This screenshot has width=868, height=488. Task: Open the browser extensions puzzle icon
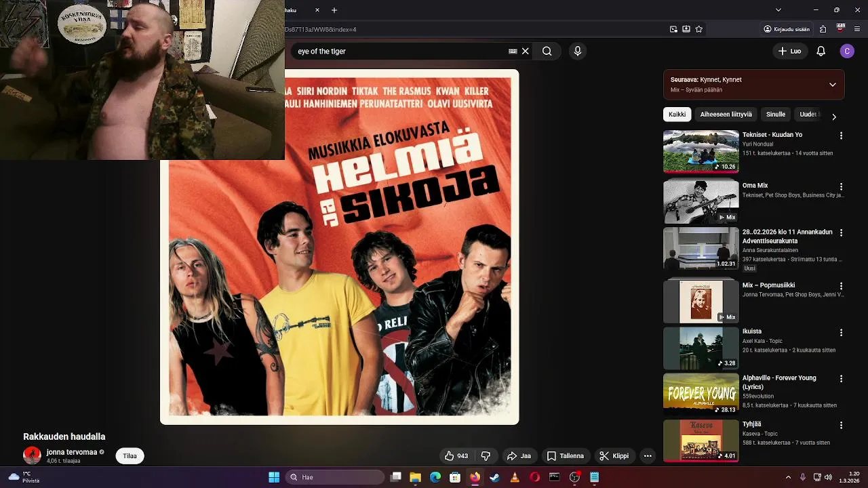point(823,29)
